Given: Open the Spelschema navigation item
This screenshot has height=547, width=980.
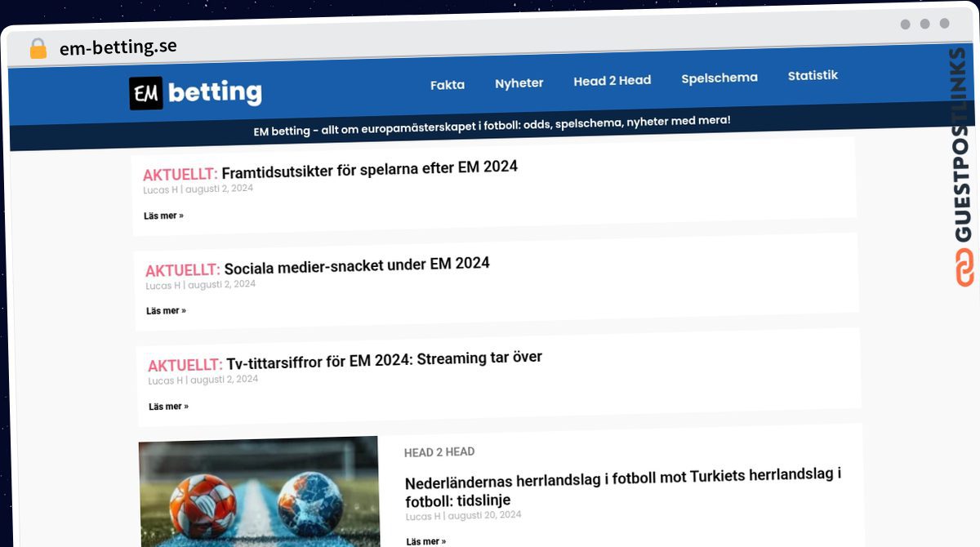Looking at the screenshot, I should coord(719,78).
